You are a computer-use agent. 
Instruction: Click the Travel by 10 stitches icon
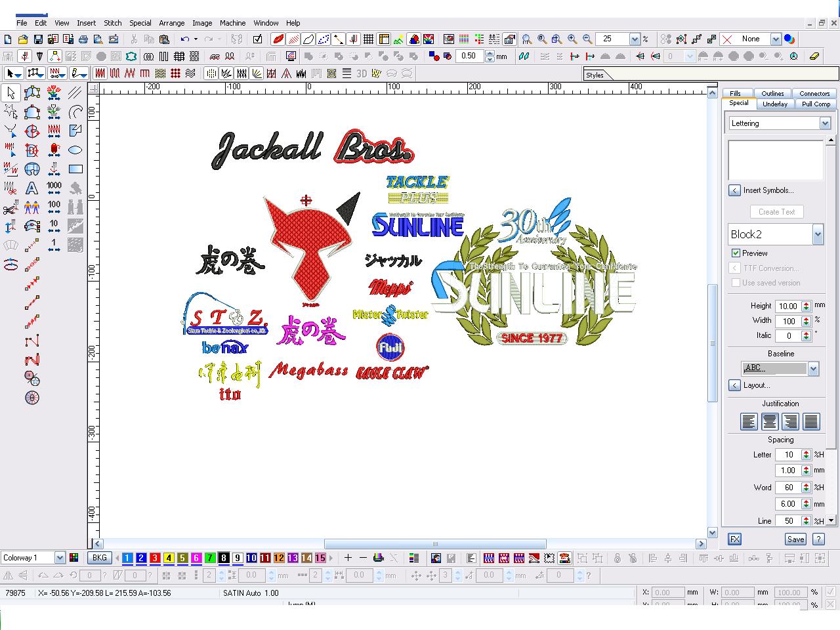coord(54,226)
